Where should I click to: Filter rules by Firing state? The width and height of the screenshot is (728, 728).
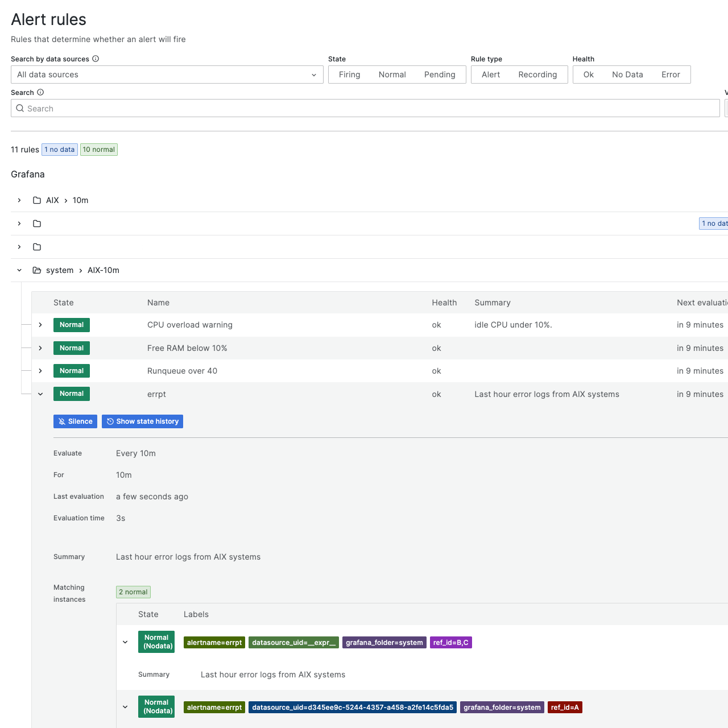349,75
